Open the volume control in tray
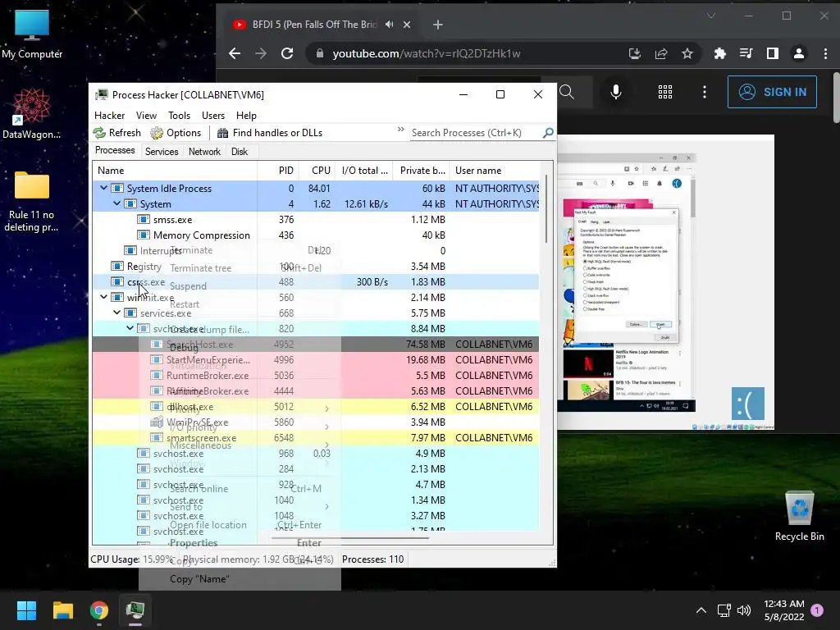840x630 pixels. 744,610
